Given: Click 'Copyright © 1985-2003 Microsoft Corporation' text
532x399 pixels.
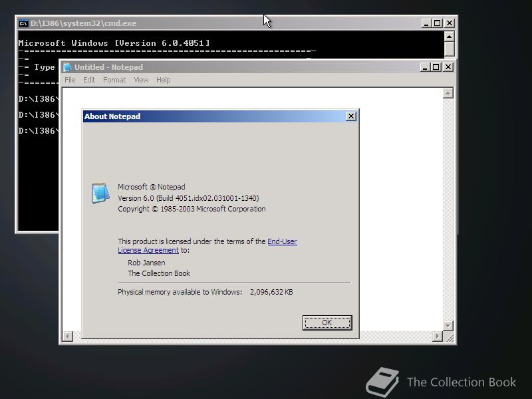Looking at the screenshot, I should click(192, 209).
